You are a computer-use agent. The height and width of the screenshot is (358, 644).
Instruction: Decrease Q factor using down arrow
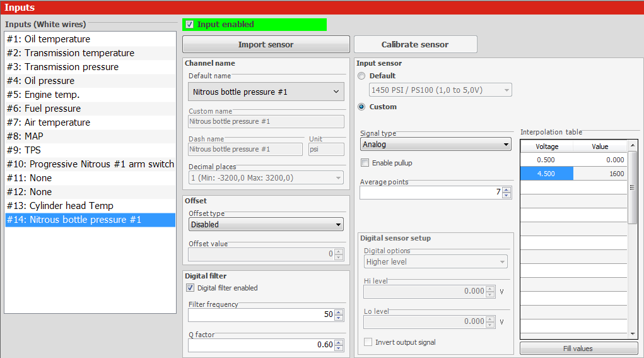click(x=339, y=348)
